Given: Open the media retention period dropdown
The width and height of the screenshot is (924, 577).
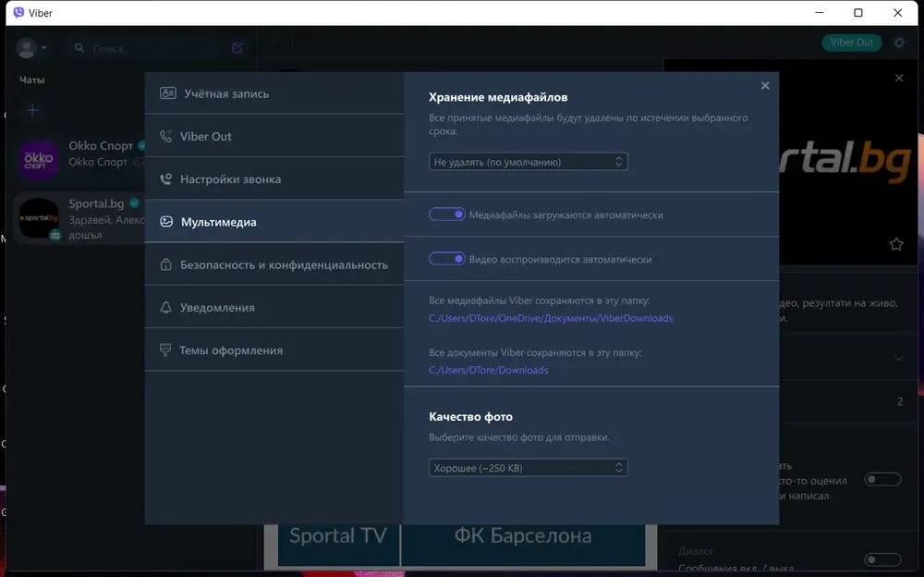Looking at the screenshot, I should point(528,162).
